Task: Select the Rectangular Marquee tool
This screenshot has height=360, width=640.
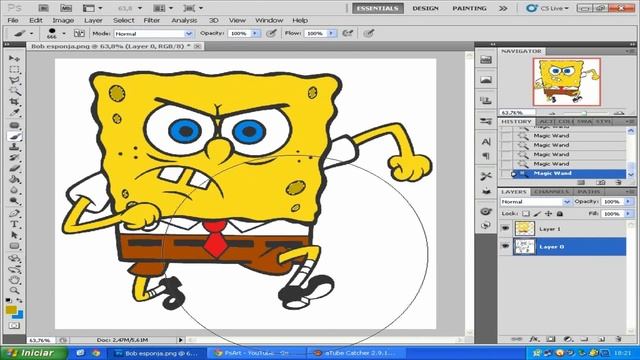Action: click(14, 70)
